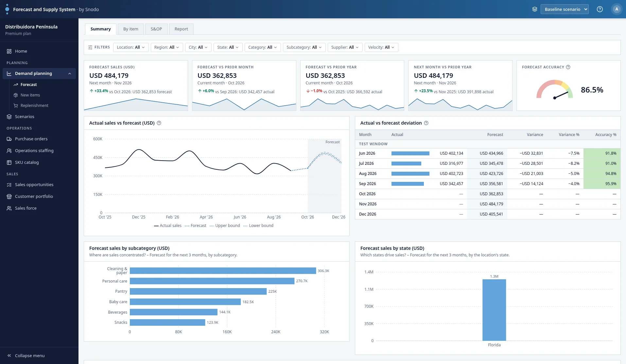Click the Home grid icon in sidebar
The image size is (626, 364).
click(9, 51)
